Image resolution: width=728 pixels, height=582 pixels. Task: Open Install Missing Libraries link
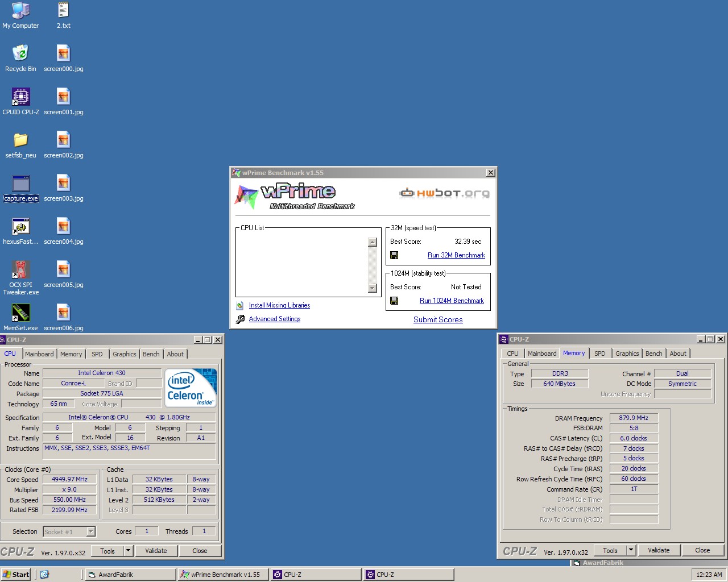(279, 305)
